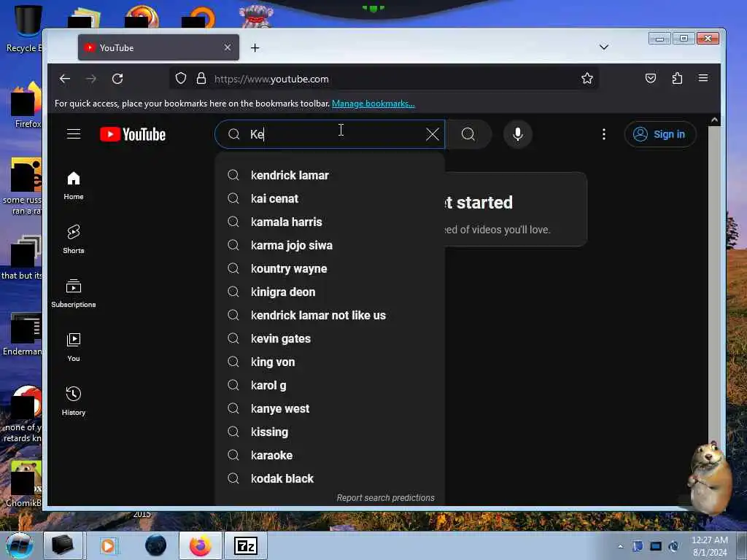Open the tracking protection shield icon

(181, 78)
